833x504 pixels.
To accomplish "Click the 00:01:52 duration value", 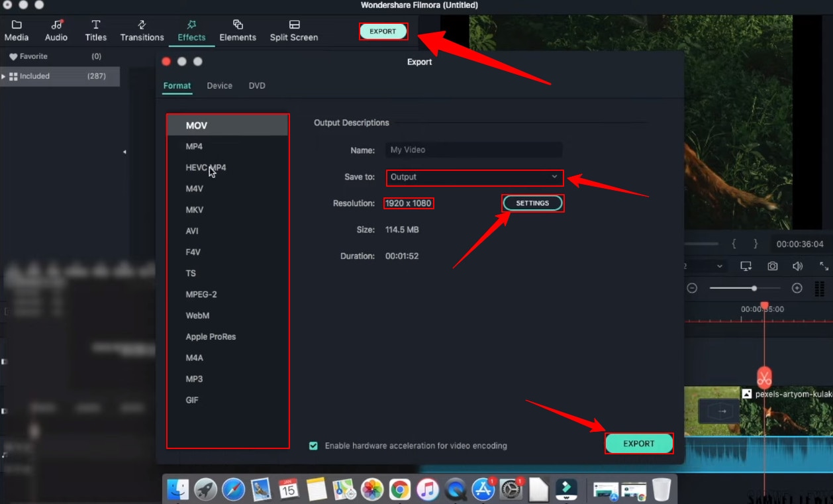I will [402, 256].
